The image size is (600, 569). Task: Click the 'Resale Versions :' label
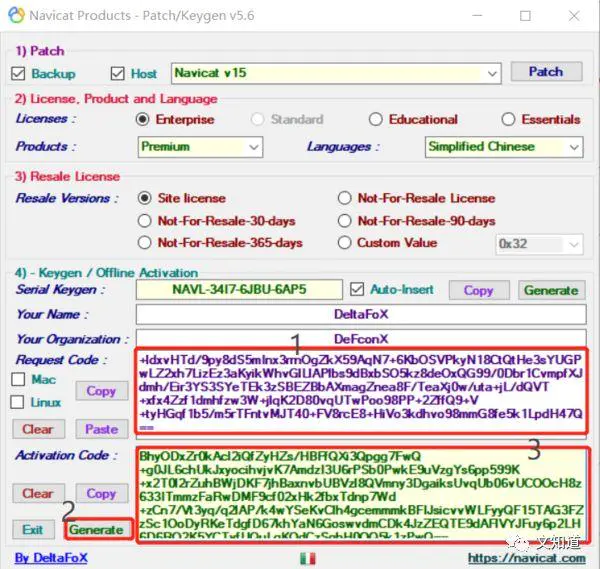[67, 198]
